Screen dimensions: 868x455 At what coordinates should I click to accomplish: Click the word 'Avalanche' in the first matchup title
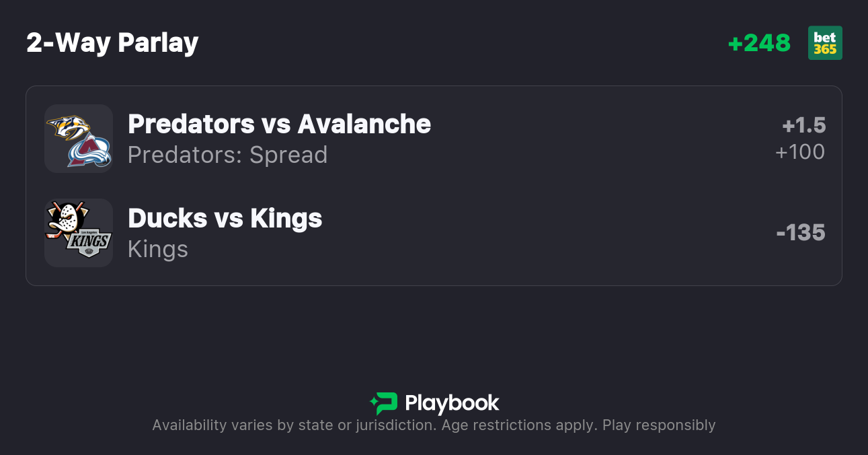coord(364,124)
